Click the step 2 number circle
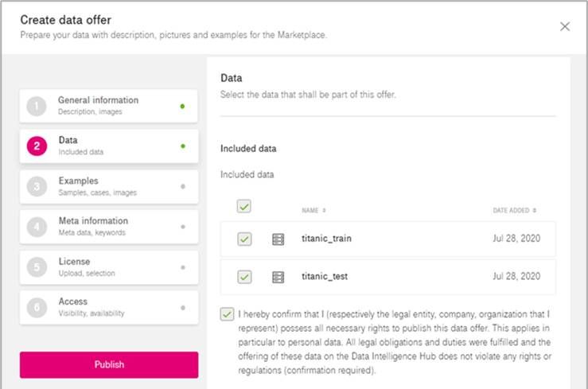This screenshot has width=588, height=389. [37, 146]
